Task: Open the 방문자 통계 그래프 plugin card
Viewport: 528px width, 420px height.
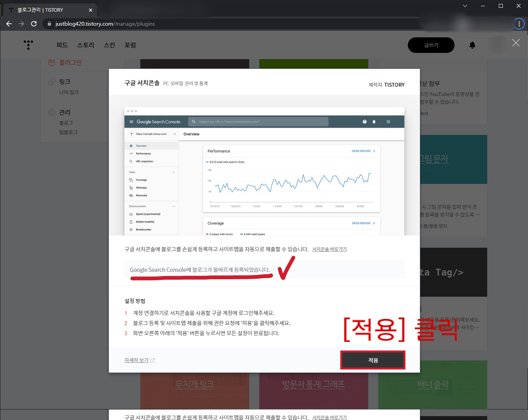Action: [x=313, y=384]
